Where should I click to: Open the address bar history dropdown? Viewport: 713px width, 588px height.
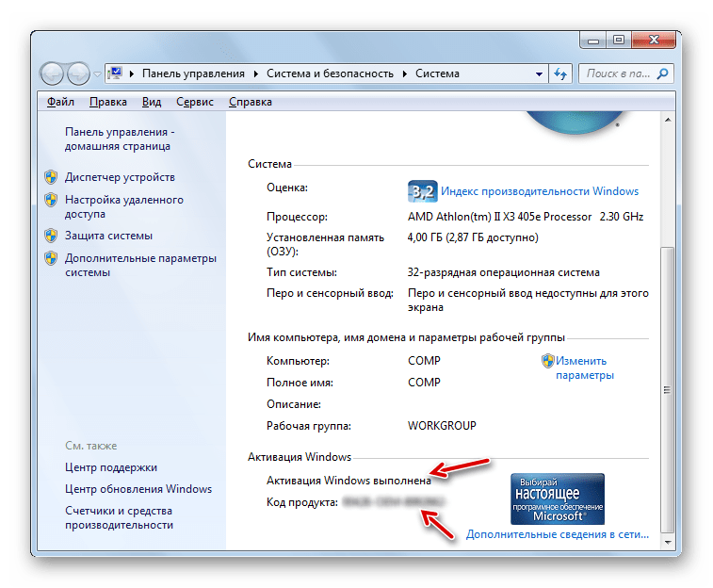click(x=539, y=73)
